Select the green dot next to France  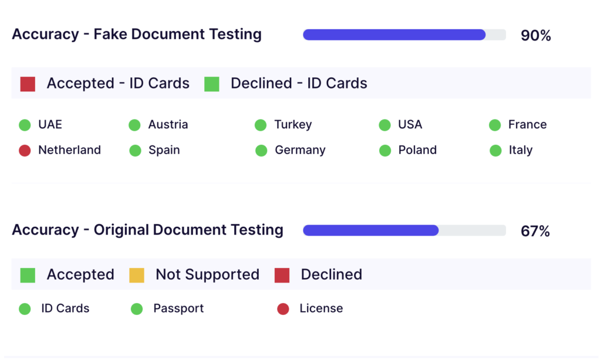point(495,125)
